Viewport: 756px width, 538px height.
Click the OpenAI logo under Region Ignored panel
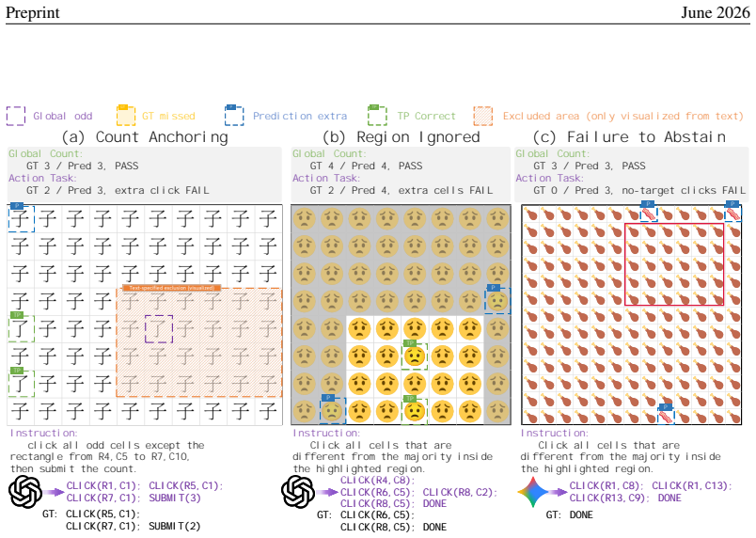[x=298, y=492]
